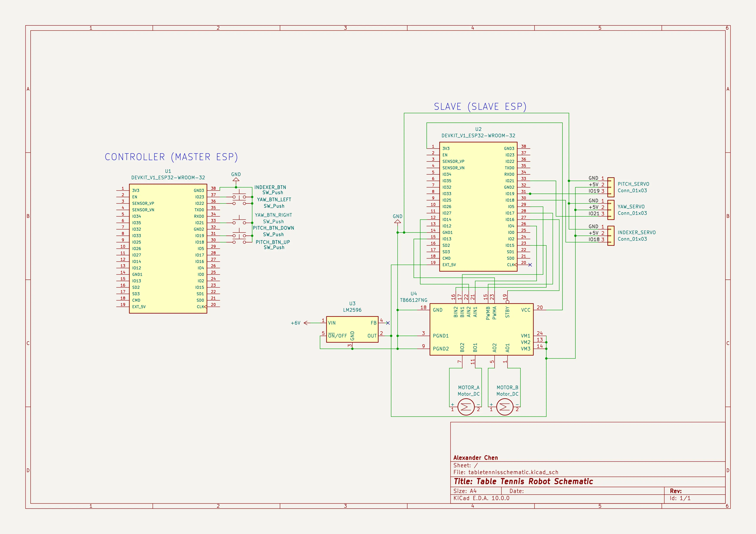Viewport: 756px width, 534px height.
Task: Click the SLAVE (SLAVE ESP) heading
Action: (x=480, y=107)
